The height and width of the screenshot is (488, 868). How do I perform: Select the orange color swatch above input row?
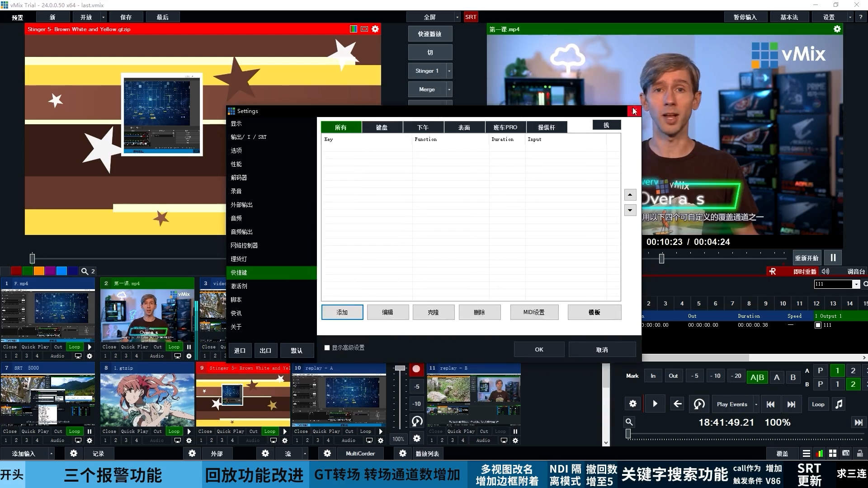[x=38, y=271]
